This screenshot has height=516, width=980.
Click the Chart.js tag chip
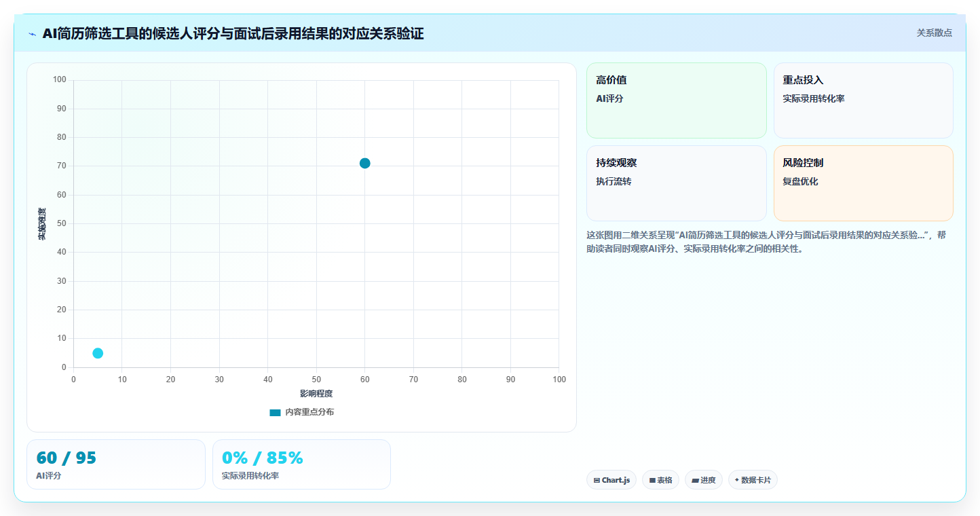pyautogui.click(x=611, y=480)
